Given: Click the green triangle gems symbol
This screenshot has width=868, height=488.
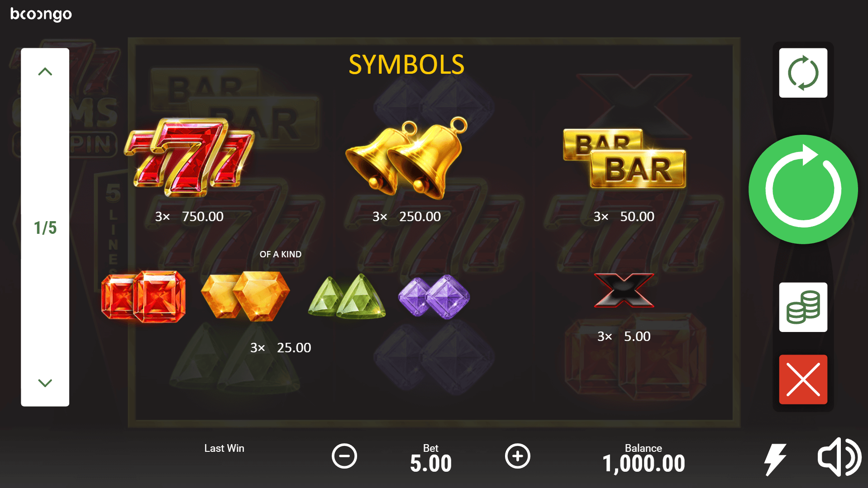Looking at the screenshot, I should tap(347, 296).
